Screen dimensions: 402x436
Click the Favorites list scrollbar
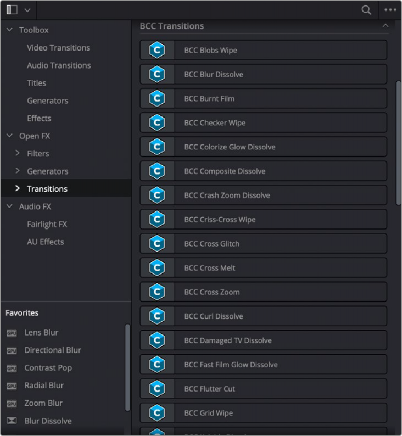pyautogui.click(x=127, y=367)
